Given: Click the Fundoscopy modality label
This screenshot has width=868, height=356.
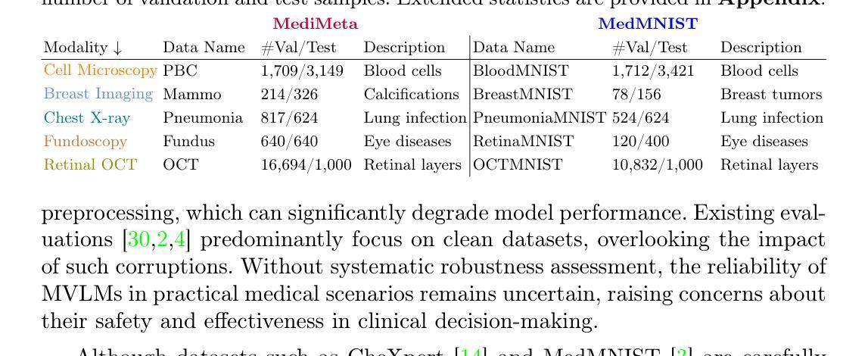Looking at the screenshot, I should coord(86,141).
